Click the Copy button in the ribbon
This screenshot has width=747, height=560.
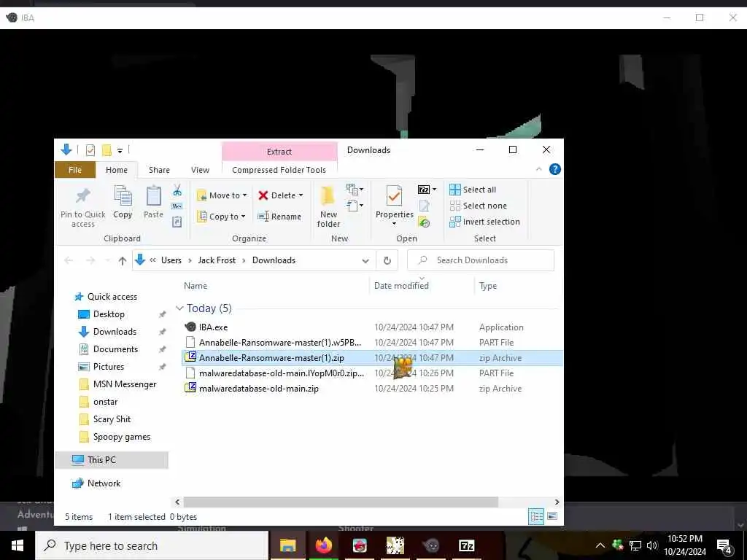tap(123, 203)
